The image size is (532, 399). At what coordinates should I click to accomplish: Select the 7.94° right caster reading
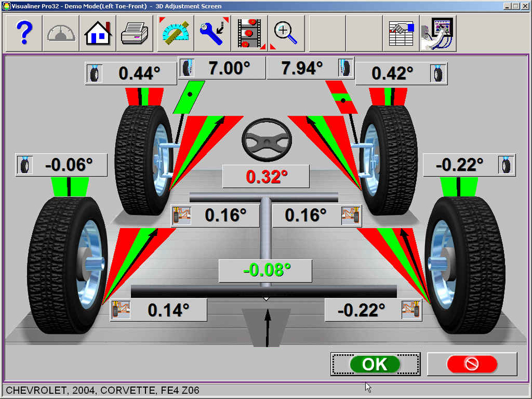click(302, 68)
